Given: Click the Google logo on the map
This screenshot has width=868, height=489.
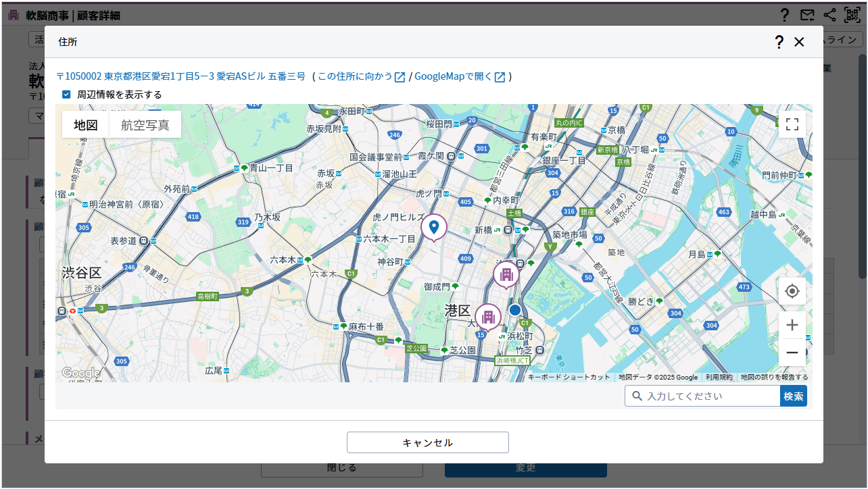Looking at the screenshot, I should point(81,373).
